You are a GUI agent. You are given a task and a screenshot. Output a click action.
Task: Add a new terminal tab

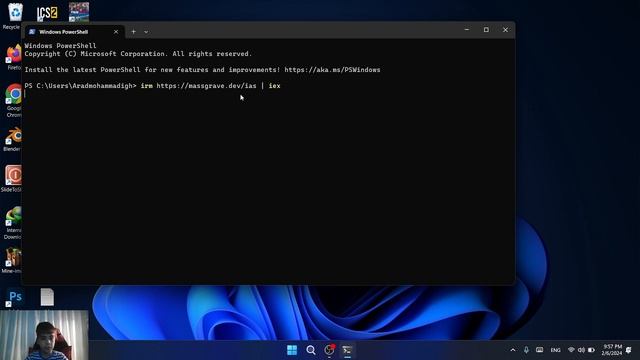(x=133, y=31)
